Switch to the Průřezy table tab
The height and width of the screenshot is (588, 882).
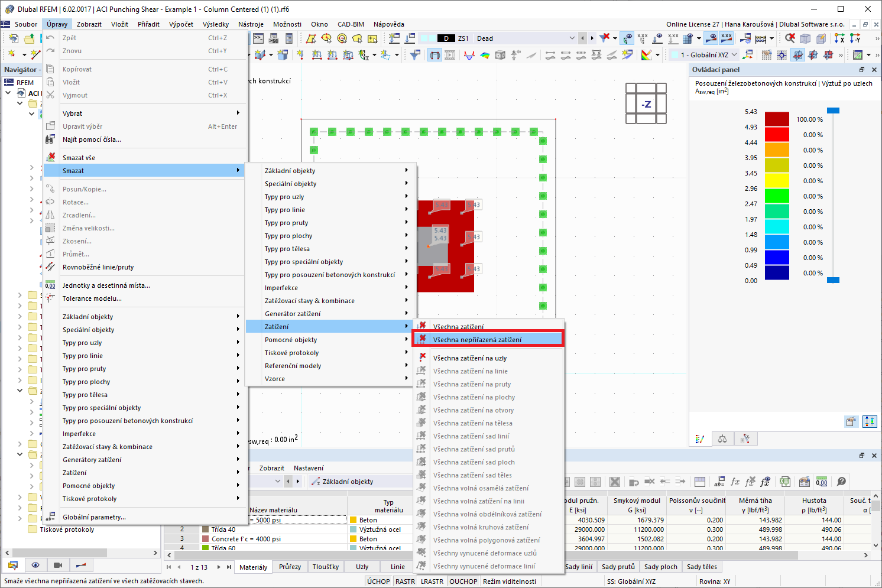coord(290,567)
